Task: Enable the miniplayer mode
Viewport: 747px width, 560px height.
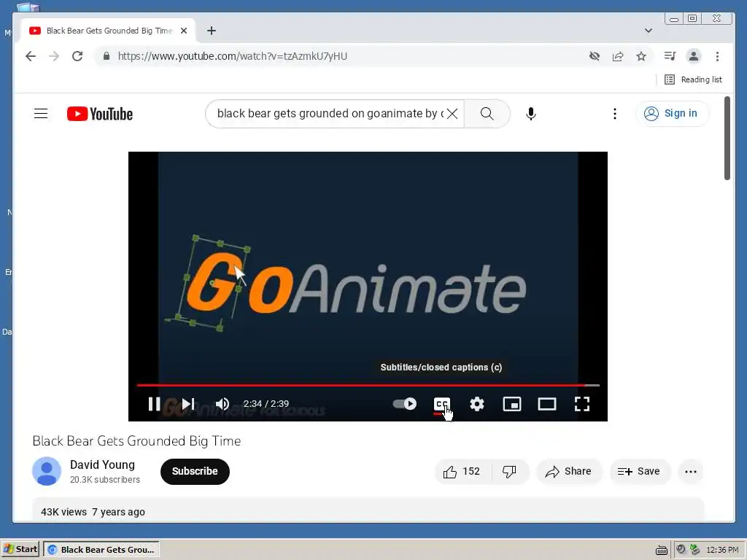Action: 511,404
